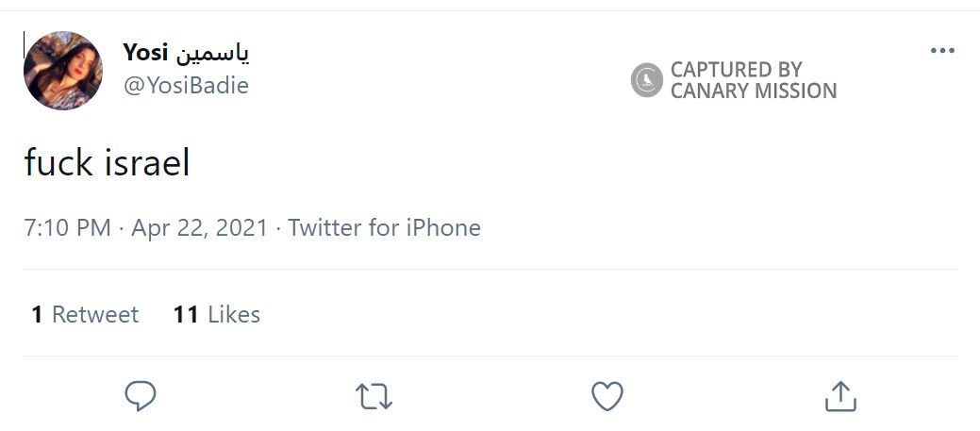The width and height of the screenshot is (980, 431).
Task: Click the Apr 22, 2021 date
Action: click(x=199, y=227)
